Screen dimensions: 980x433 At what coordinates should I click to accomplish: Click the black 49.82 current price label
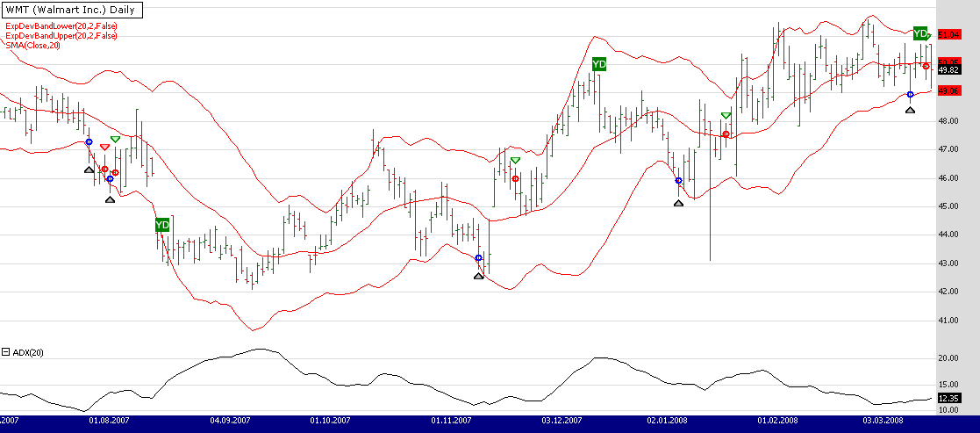click(x=948, y=69)
